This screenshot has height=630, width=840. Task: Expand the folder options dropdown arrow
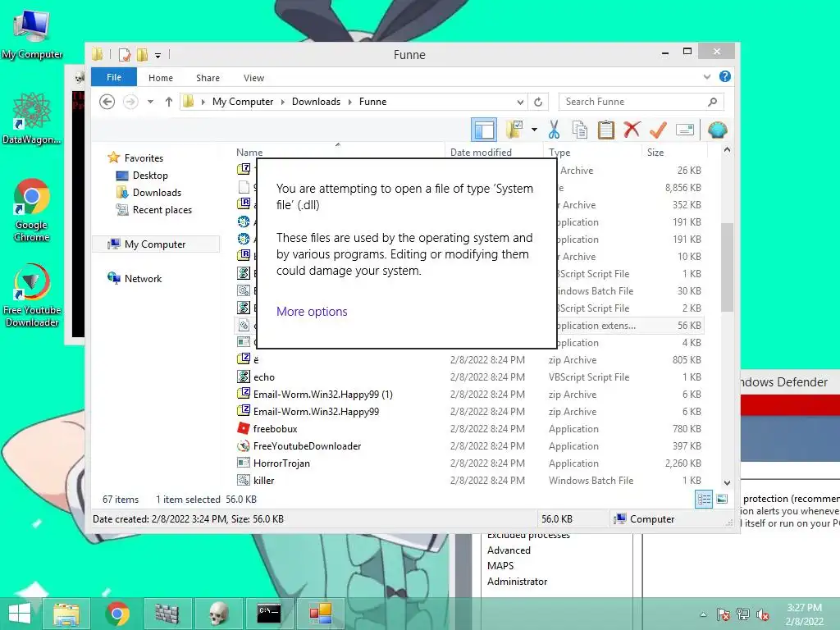(534, 130)
